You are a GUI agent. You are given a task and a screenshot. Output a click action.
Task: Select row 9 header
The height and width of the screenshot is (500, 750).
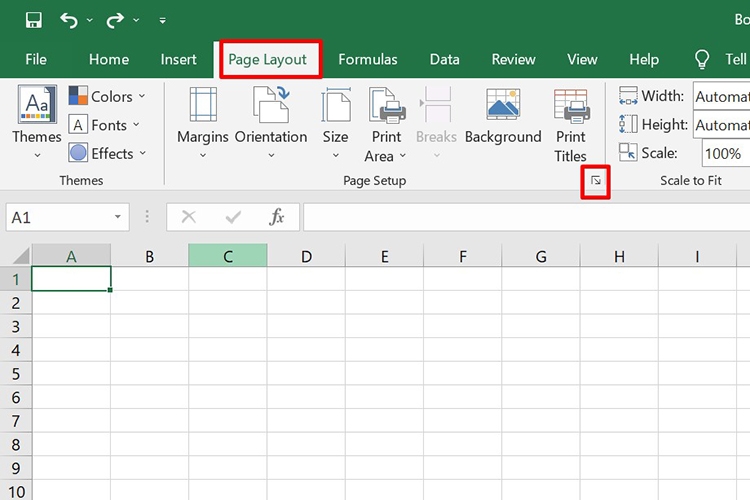tap(16, 468)
